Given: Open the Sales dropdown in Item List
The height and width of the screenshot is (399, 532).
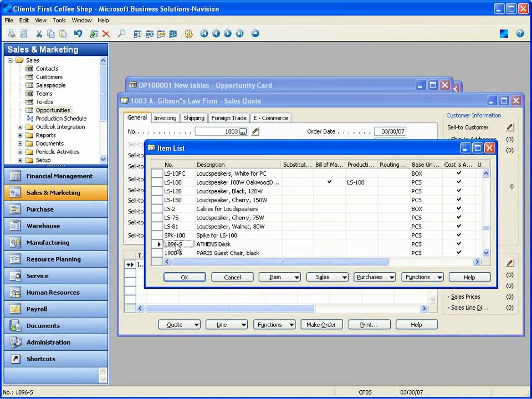Looking at the screenshot, I should click(x=327, y=277).
